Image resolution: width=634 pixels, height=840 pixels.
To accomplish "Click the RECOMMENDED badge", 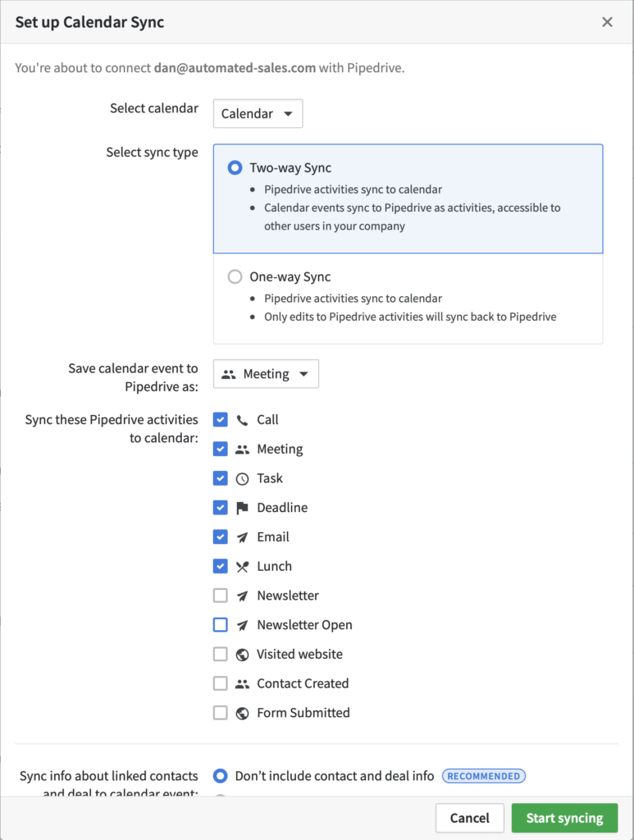I will (484, 776).
